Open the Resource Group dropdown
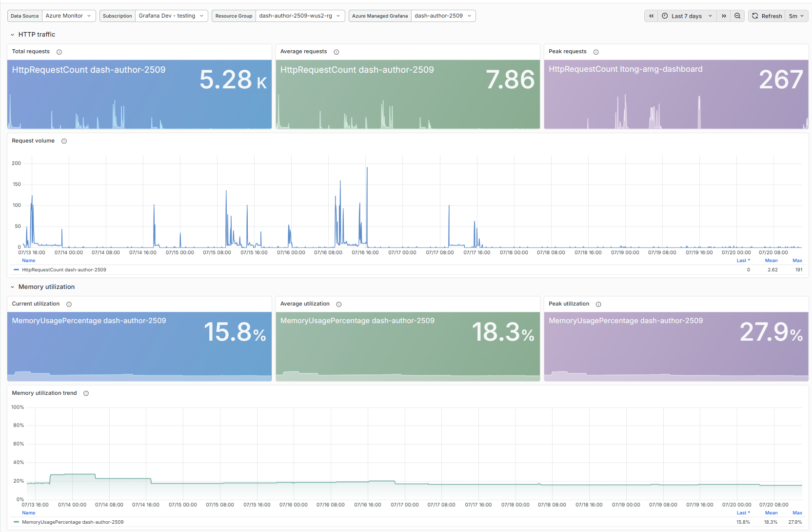 (x=300, y=16)
